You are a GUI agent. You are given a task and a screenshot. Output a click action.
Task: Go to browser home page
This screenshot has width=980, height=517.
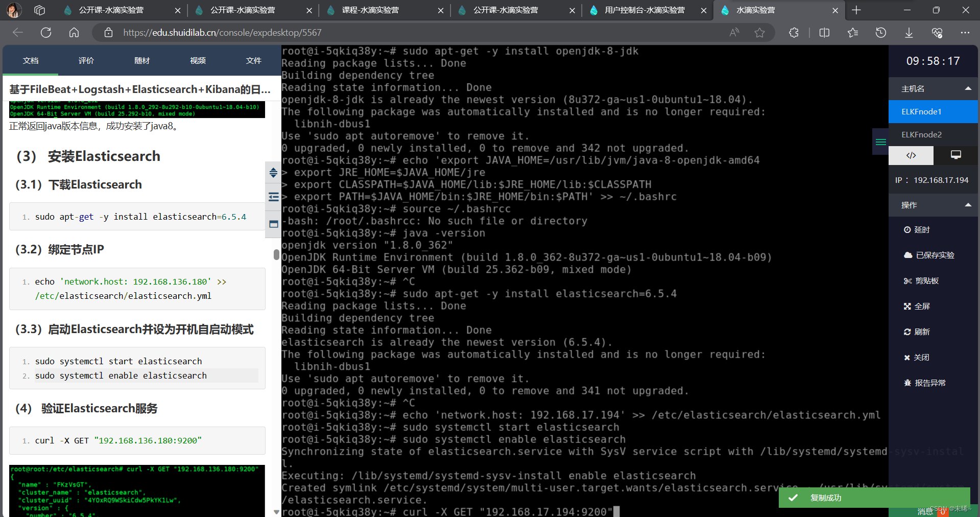74,33
